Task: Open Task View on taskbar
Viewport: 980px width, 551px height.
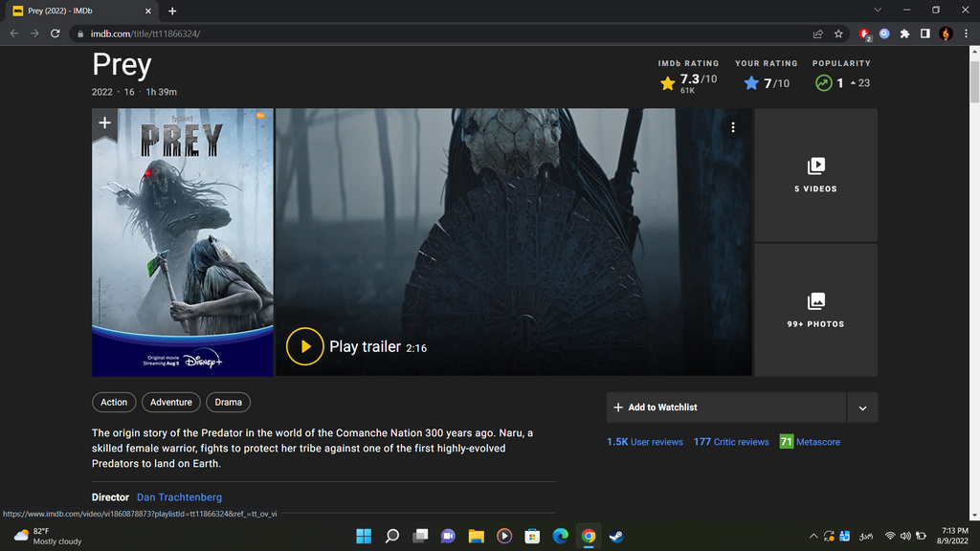Action: [420, 536]
